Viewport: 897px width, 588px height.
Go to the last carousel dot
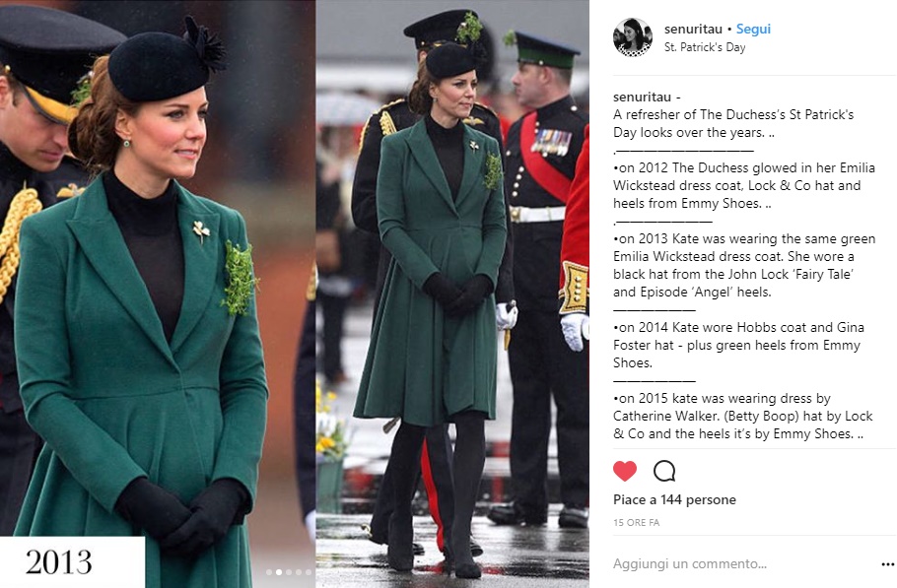pyautogui.click(x=309, y=572)
